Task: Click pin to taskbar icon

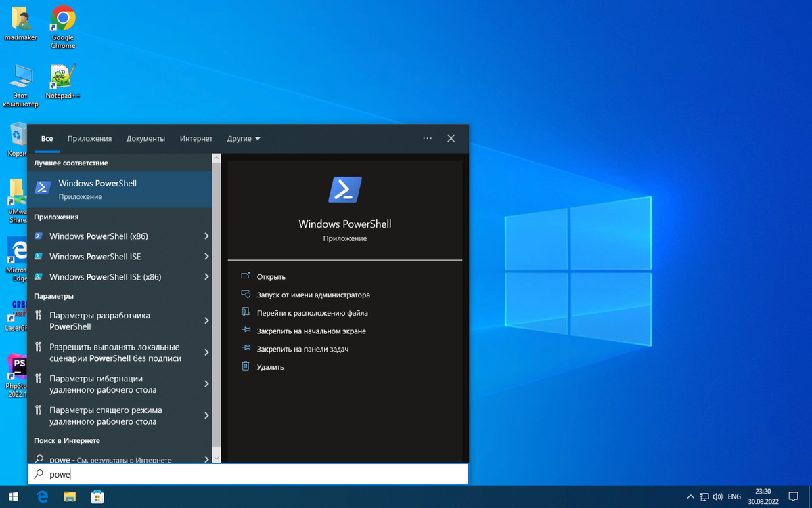Action: (x=246, y=348)
